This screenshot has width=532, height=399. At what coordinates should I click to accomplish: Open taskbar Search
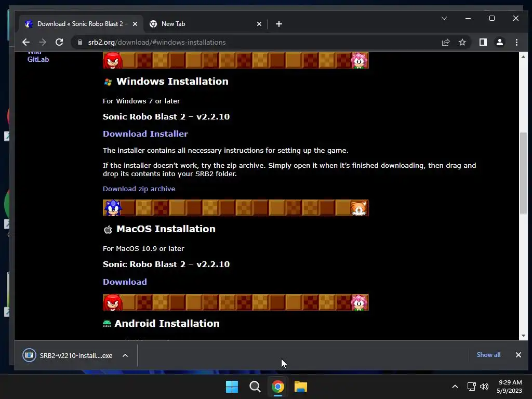tap(255, 387)
